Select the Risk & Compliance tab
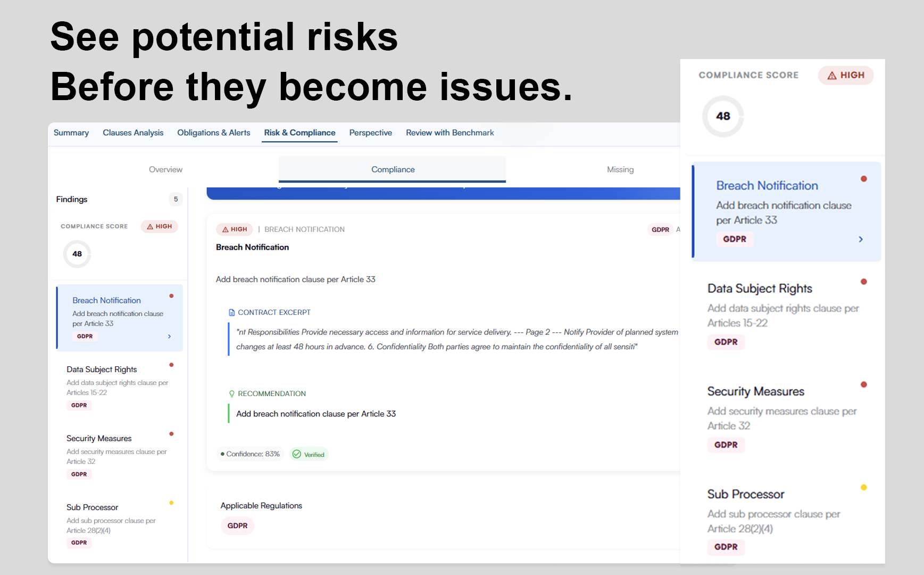 tap(299, 133)
